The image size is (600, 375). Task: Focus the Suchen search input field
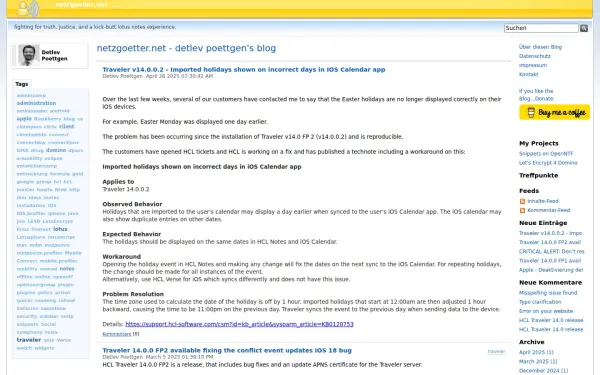pyautogui.click(x=541, y=28)
